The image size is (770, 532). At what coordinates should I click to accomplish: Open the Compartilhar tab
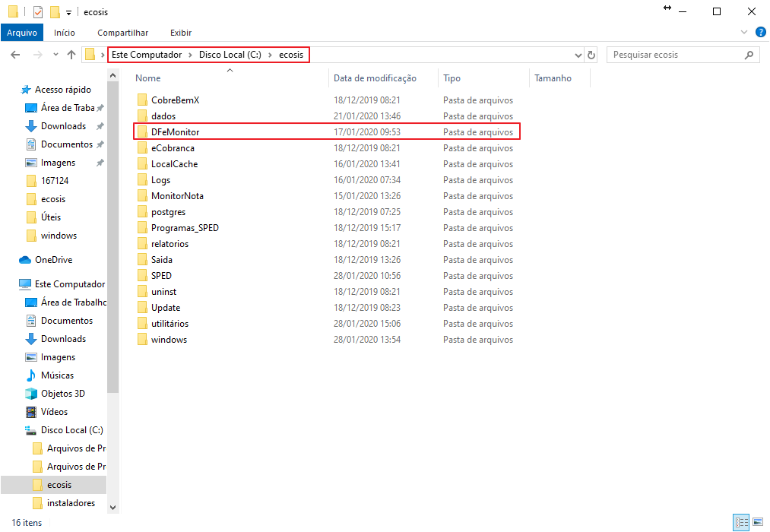(122, 33)
